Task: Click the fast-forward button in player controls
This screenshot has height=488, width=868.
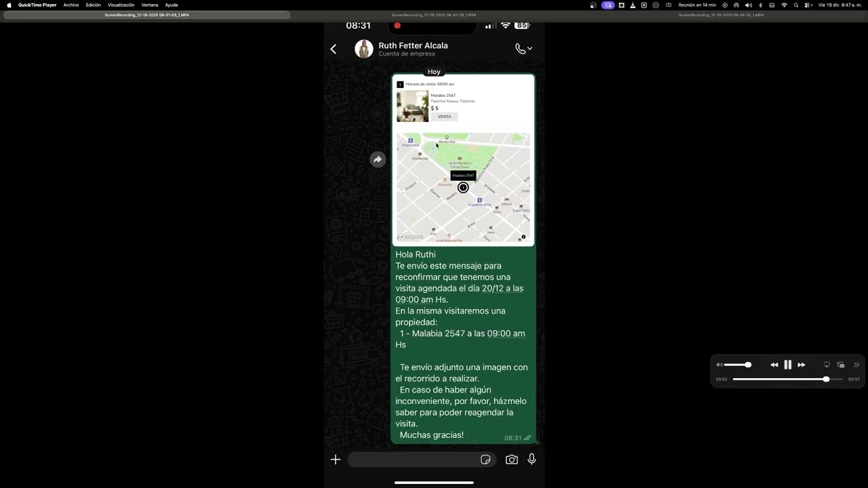Action: click(x=801, y=365)
